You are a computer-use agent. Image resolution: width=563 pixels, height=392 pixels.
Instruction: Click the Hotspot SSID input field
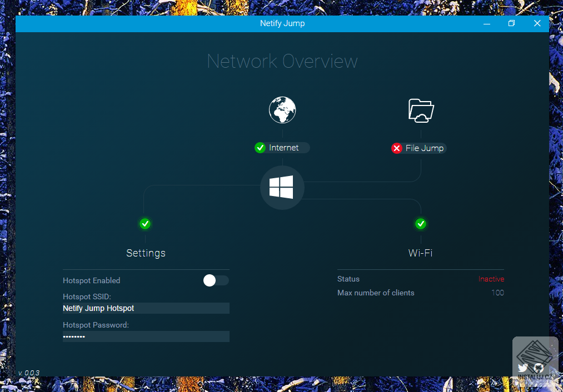pos(146,308)
